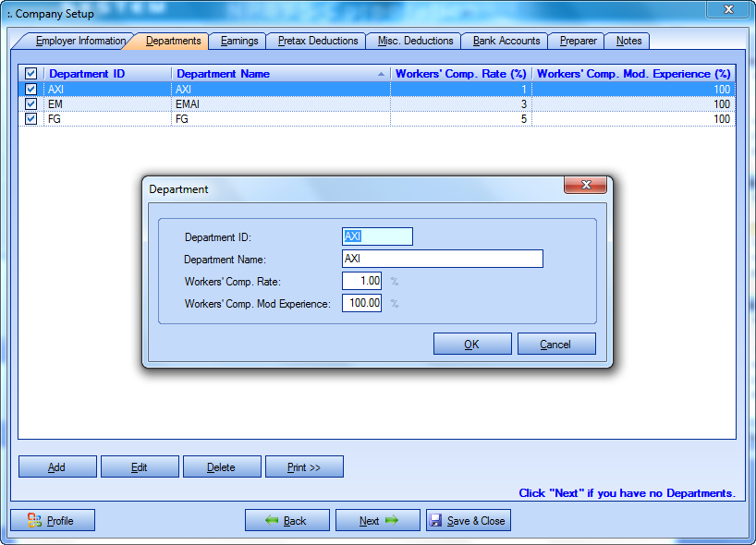
Task: Click the Profile button icon
Action: (34, 520)
